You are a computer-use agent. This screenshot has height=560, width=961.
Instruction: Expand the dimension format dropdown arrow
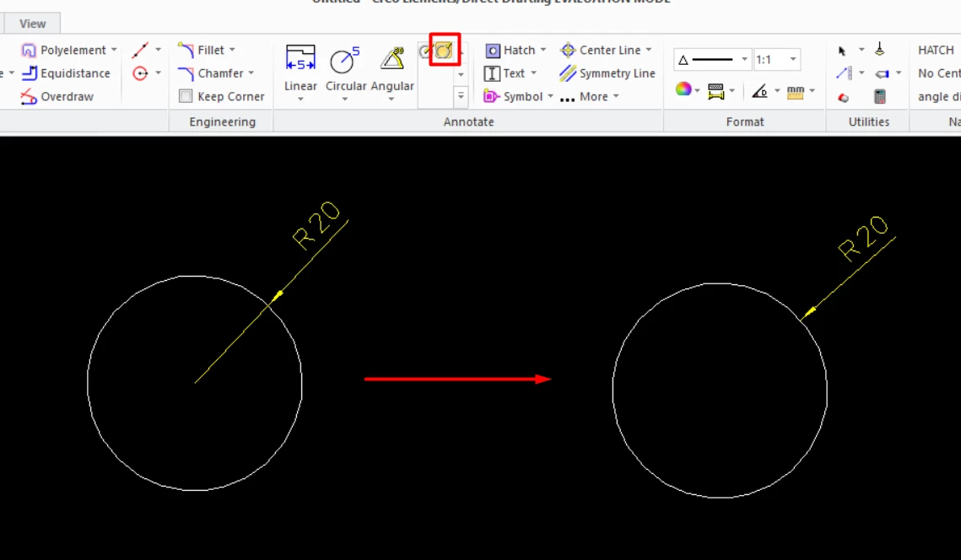tap(732, 91)
